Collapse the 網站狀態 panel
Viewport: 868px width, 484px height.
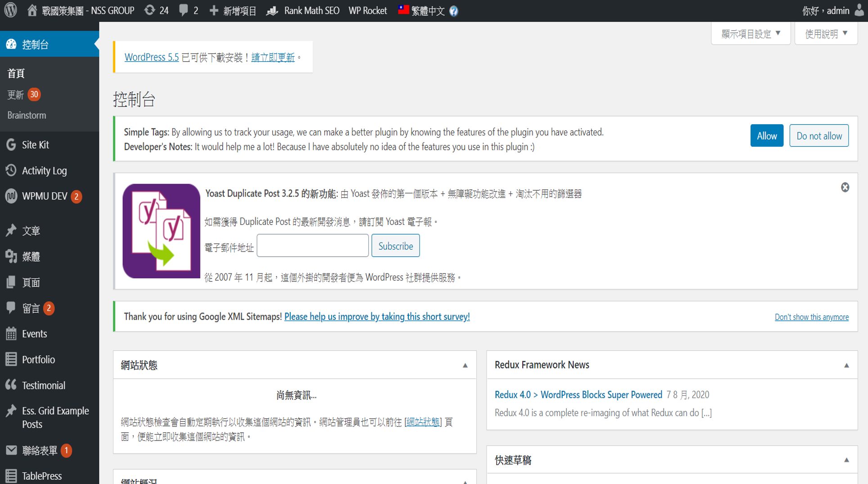465,365
